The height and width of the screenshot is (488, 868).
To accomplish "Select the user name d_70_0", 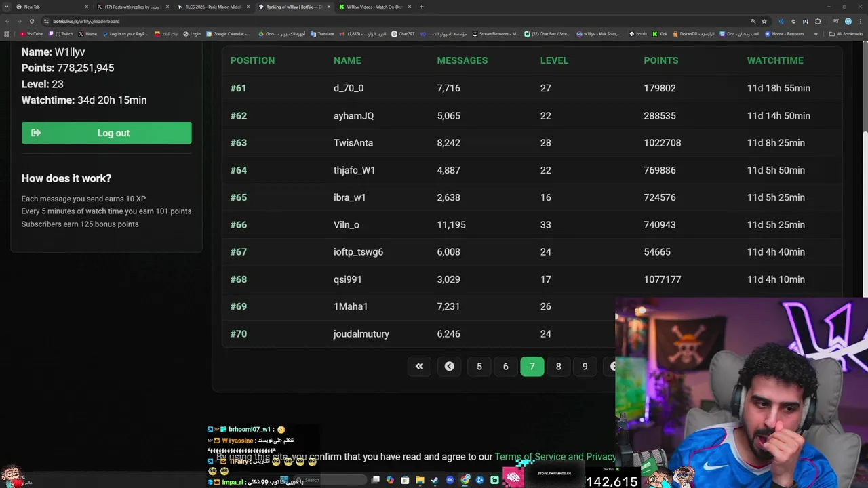I will (349, 88).
